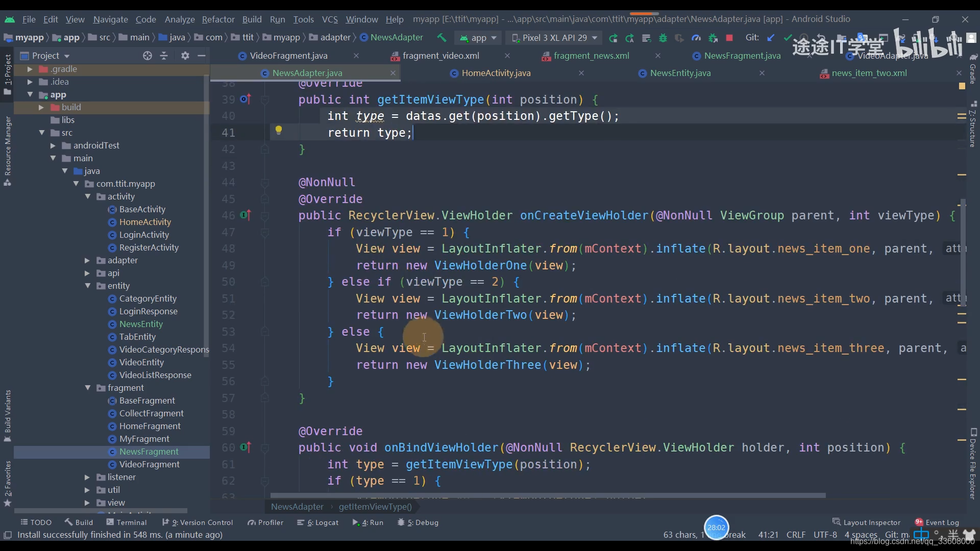This screenshot has width=980, height=551.
Task: Open the Layout Inspector
Action: [867, 522]
